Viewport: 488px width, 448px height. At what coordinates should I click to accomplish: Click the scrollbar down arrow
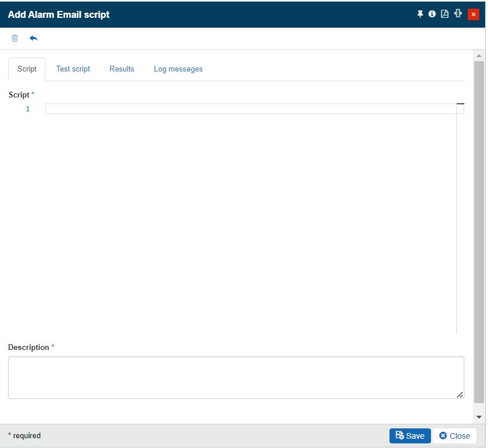479,416
